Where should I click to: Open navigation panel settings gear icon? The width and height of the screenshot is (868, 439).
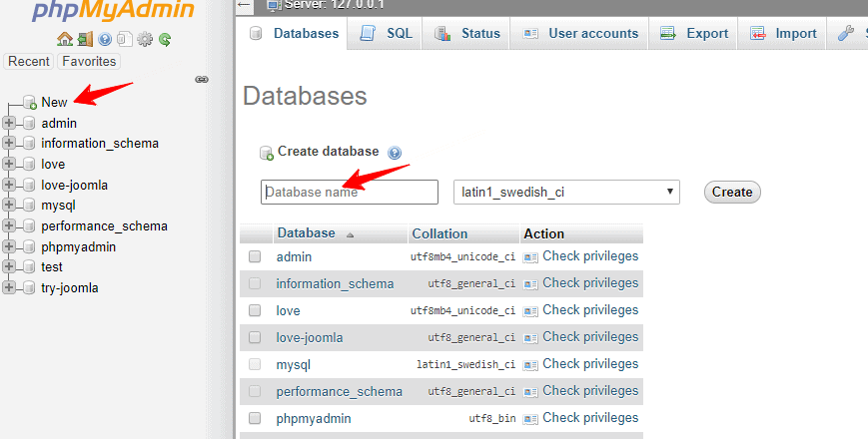145,40
